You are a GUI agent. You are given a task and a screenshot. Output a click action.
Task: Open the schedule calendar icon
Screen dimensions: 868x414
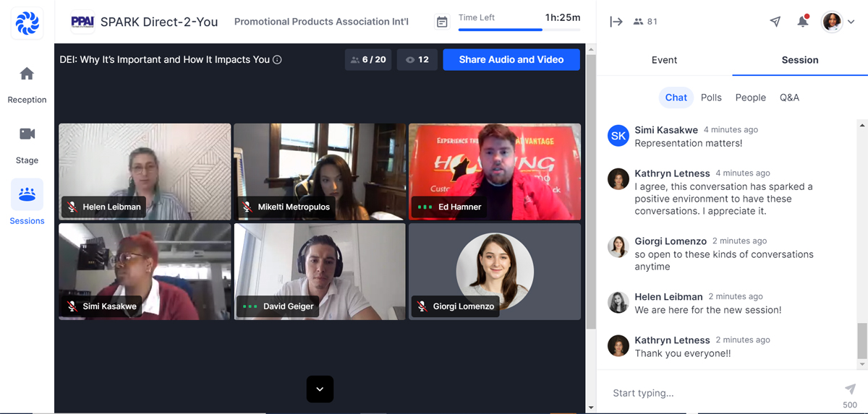(x=442, y=22)
